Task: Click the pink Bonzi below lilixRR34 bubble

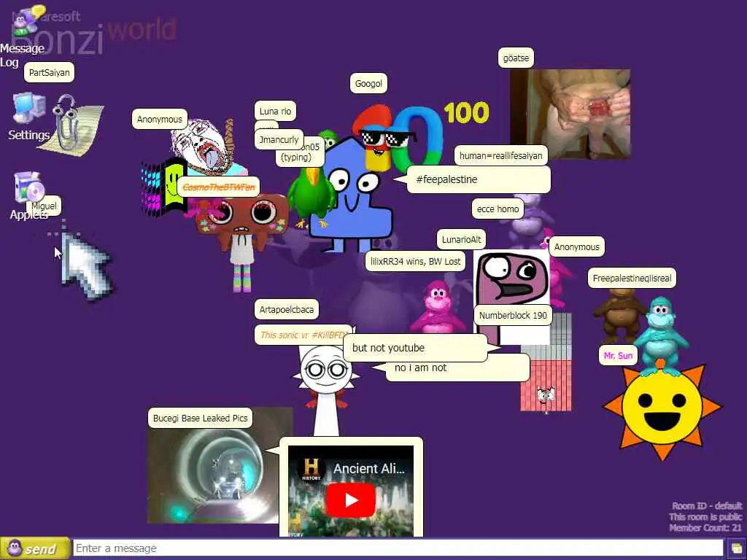Action: pyautogui.click(x=438, y=306)
